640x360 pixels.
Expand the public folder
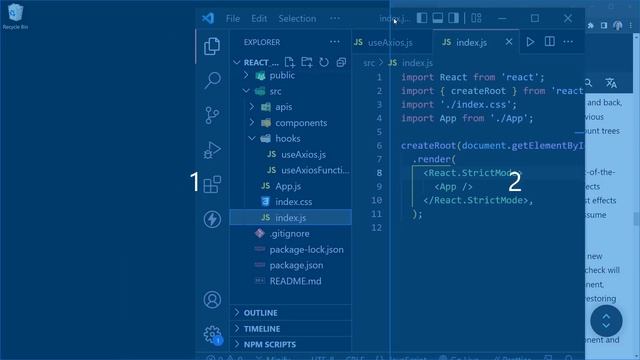tap(246, 75)
